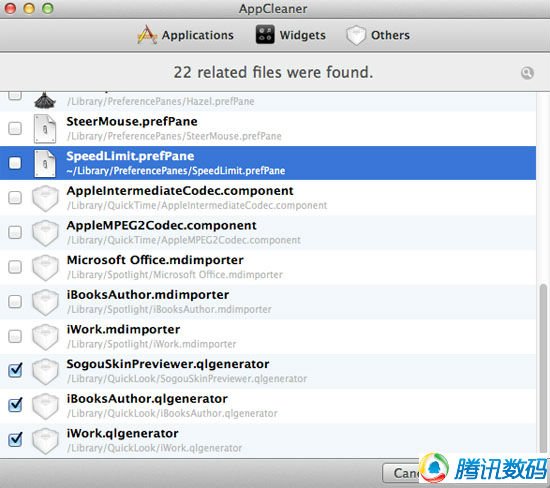Select the SogouSkinPreviewer.qlgenerator name
550x488 pixels.
168,364
